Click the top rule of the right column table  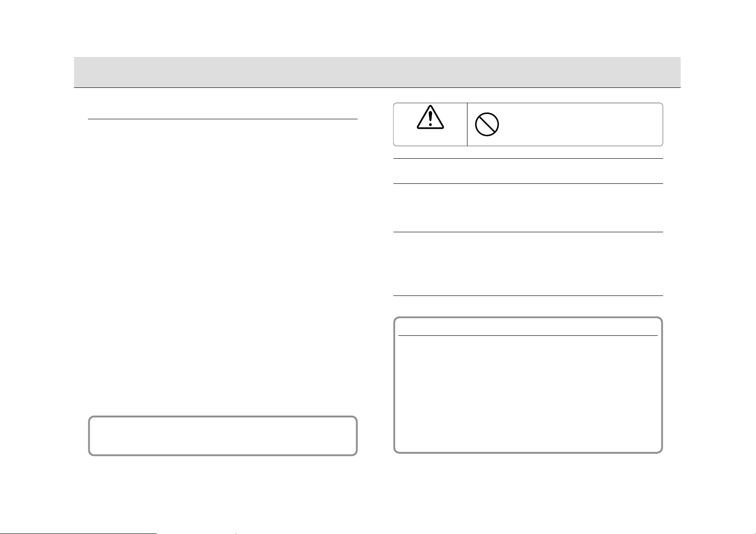[x=528, y=158]
